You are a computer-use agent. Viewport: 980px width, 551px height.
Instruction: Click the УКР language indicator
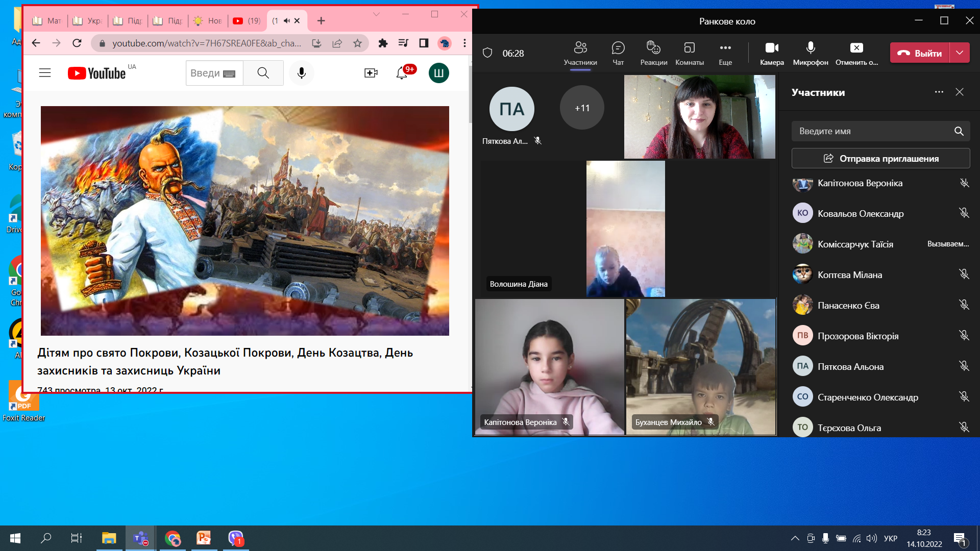point(891,538)
